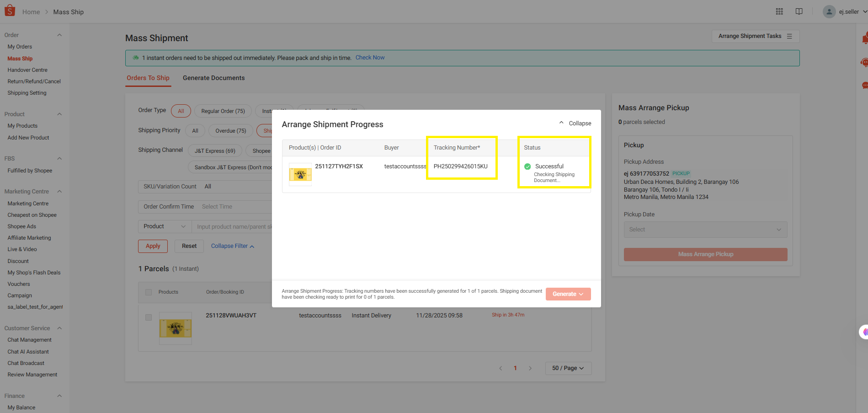Open the help book icon
The image size is (868, 413).
pyautogui.click(x=799, y=11)
